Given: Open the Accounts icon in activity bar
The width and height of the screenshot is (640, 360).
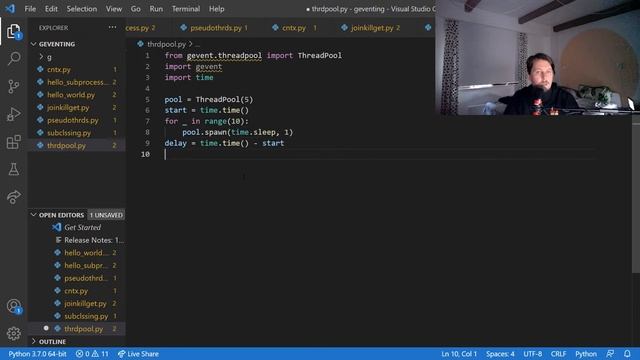Looking at the screenshot, I should point(13,306).
